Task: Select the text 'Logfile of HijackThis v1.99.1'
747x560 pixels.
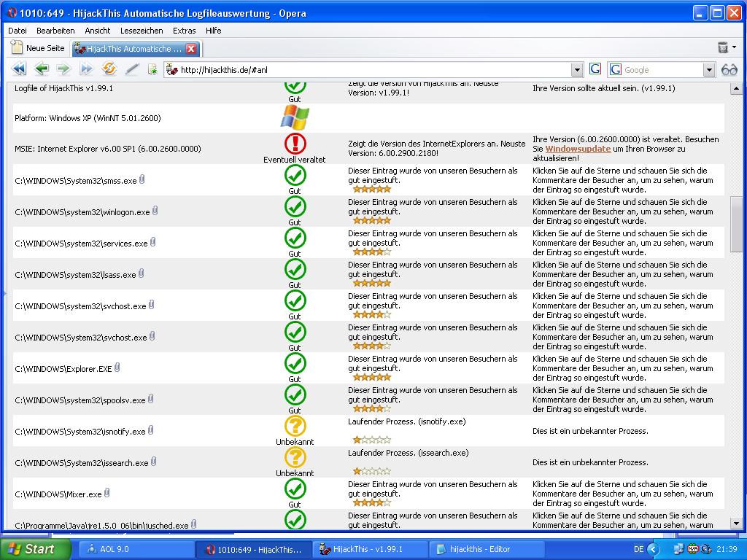Action: coord(64,88)
